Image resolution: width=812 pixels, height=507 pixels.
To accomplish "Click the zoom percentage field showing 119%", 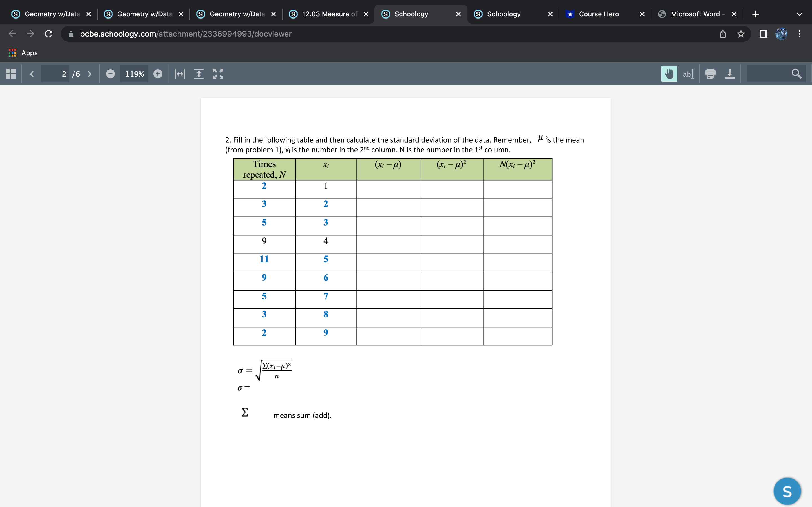I will coord(134,74).
